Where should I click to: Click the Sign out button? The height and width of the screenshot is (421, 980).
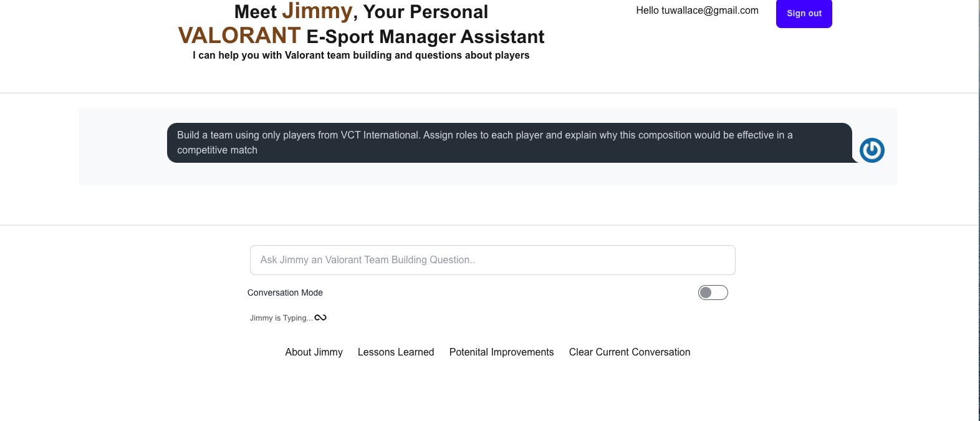(804, 13)
